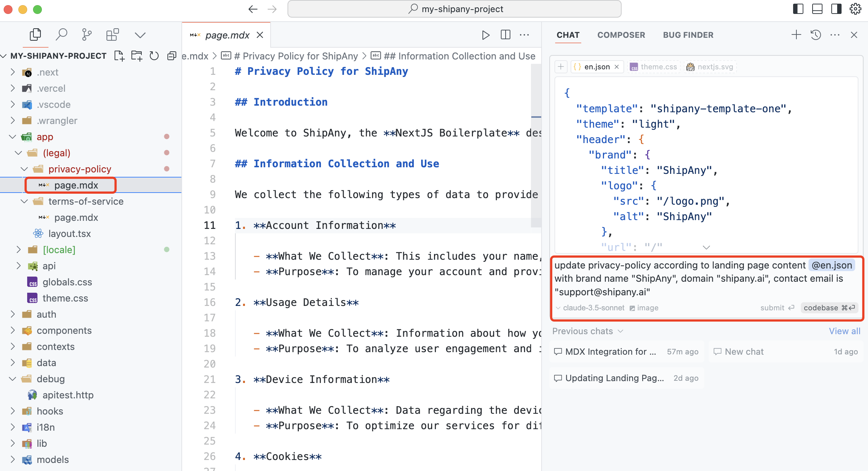Open the terms-of-service page.mdx file
Image resolution: width=868 pixels, height=471 pixels.
point(76,217)
